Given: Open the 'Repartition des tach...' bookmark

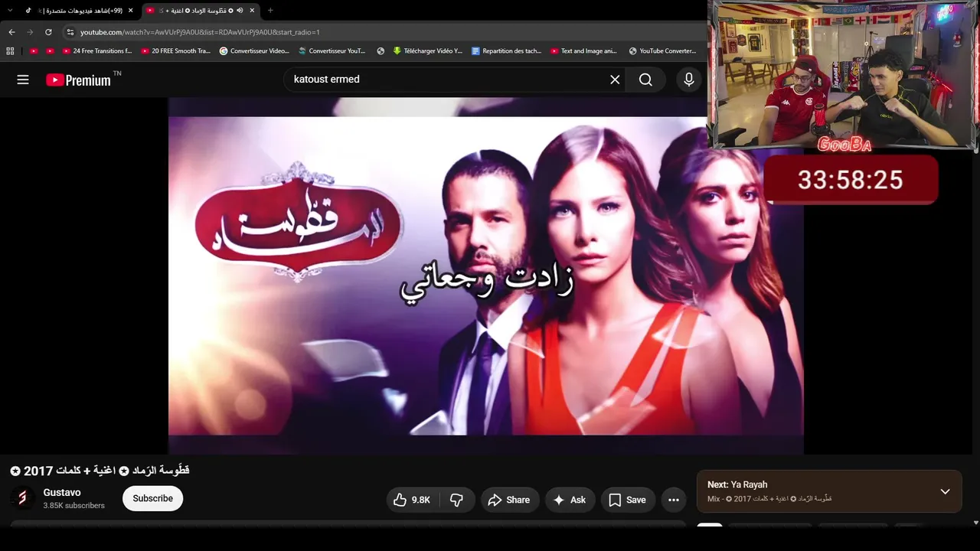Looking at the screenshot, I should pos(507,51).
